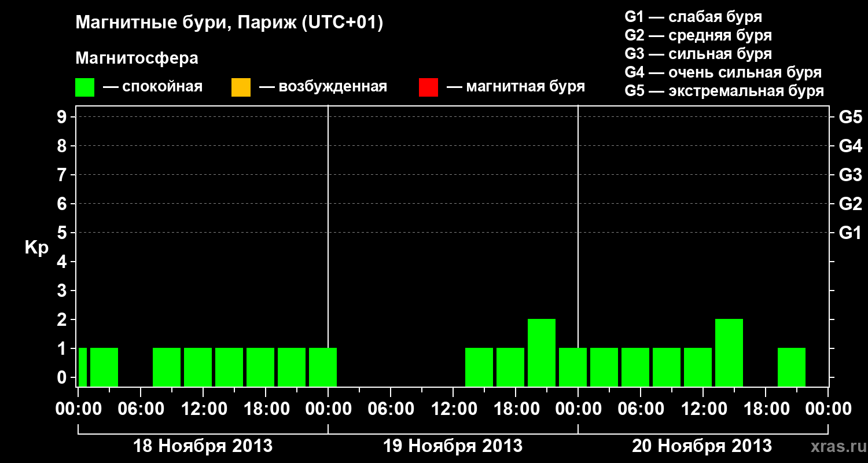The width and height of the screenshot is (868, 463).
Task: Click the narrow first bar at 00:00 18 Ноября
Action: [x=83, y=367]
